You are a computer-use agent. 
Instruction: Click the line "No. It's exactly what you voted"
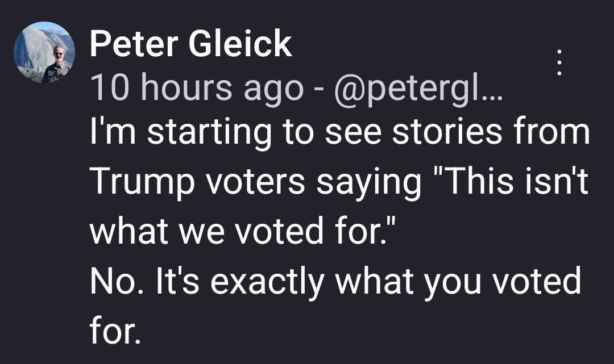[335, 281]
